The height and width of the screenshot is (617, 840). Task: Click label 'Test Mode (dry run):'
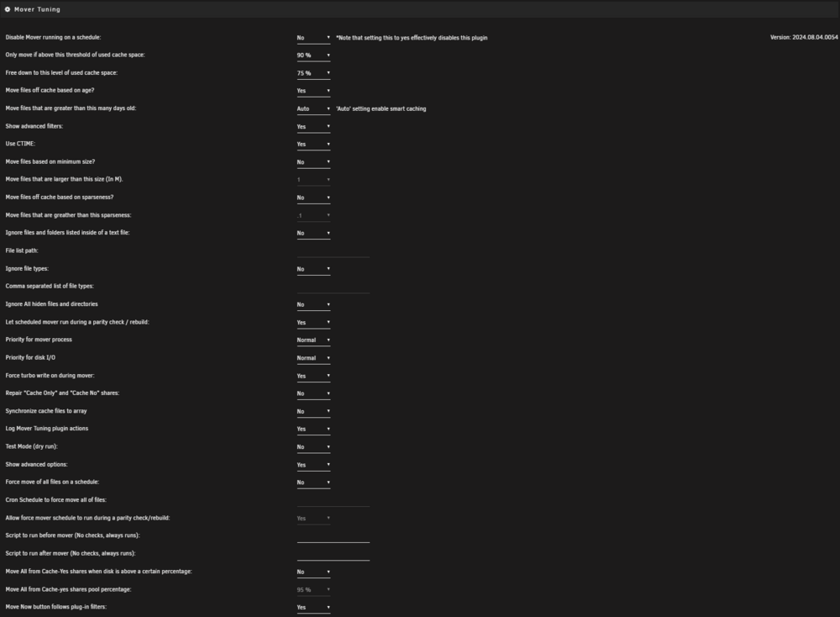32,446
